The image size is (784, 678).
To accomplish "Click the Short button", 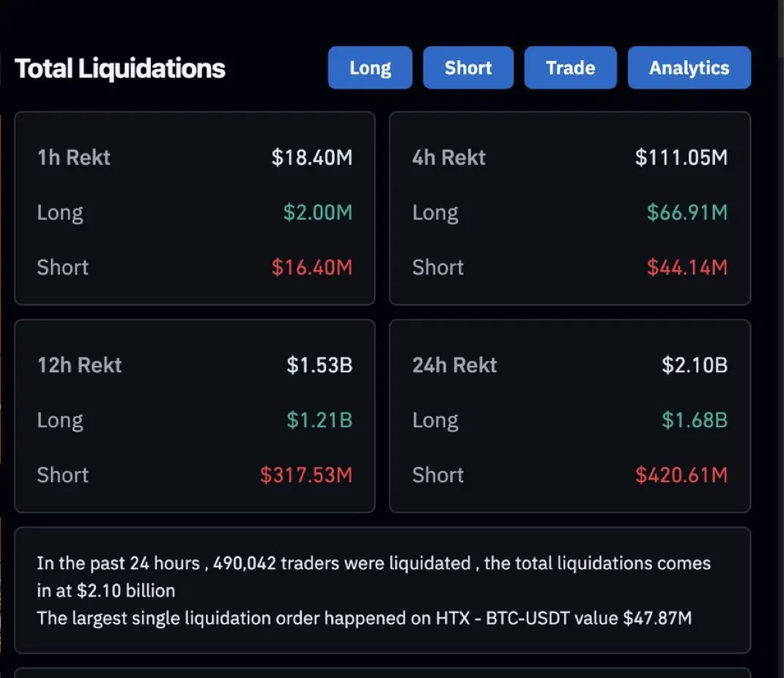I will (x=467, y=68).
